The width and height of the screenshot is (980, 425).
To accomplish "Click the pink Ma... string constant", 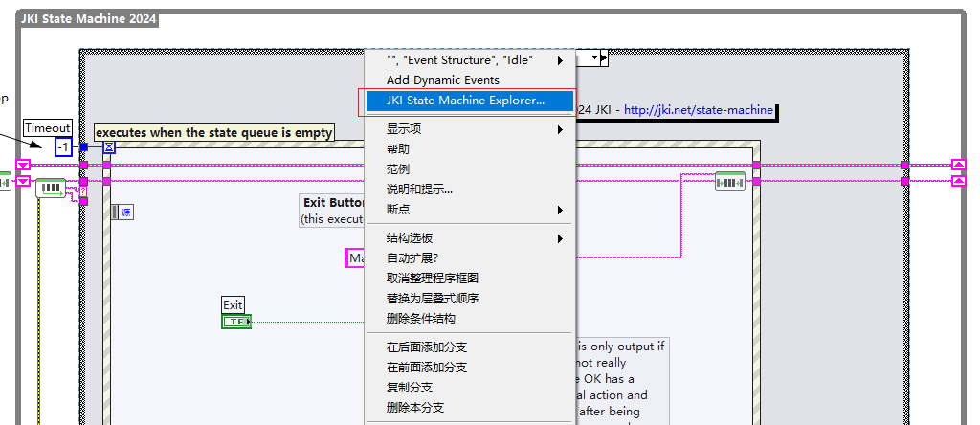I will 356,258.
